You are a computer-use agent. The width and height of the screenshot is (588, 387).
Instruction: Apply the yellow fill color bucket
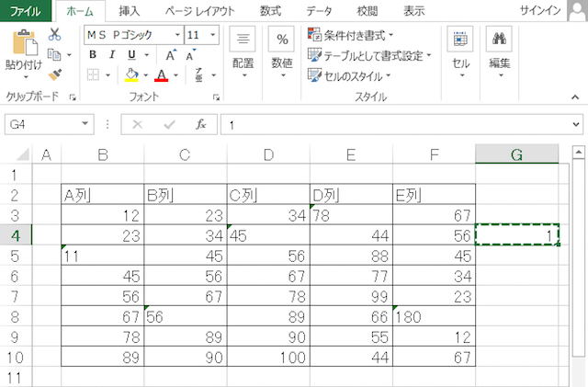(131, 74)
